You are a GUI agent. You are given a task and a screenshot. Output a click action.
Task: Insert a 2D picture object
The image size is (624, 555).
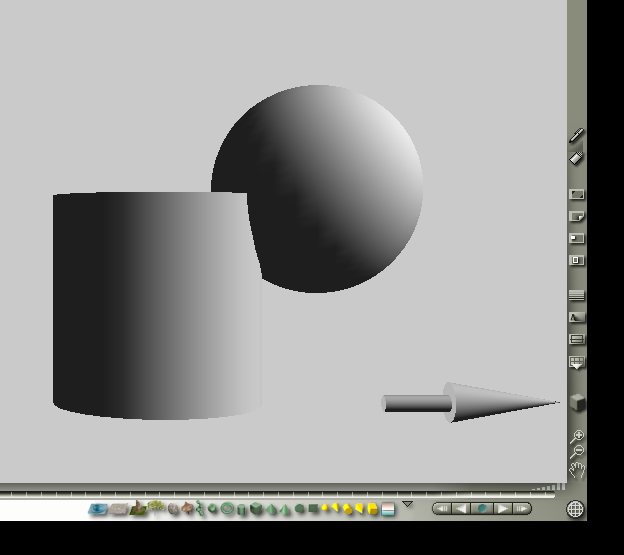[x=388, y=509]
